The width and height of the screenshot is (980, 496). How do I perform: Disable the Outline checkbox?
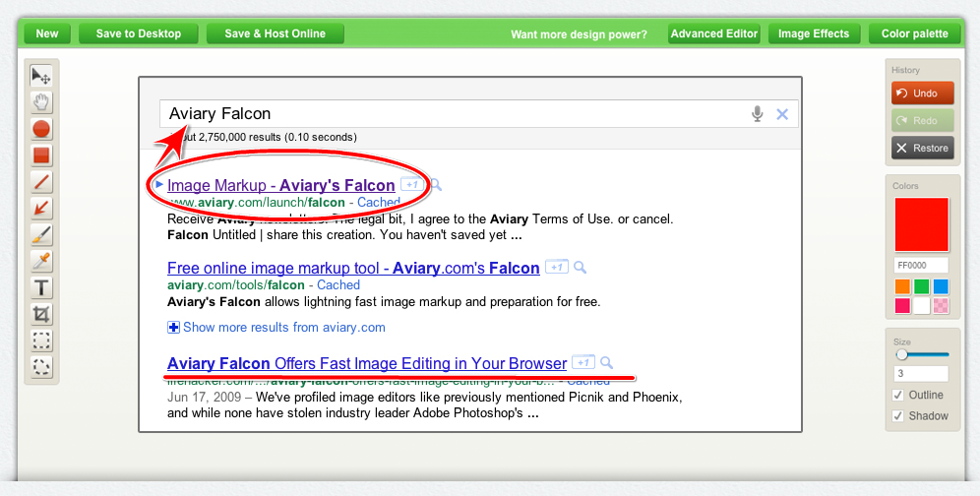[x=897, y=396]
